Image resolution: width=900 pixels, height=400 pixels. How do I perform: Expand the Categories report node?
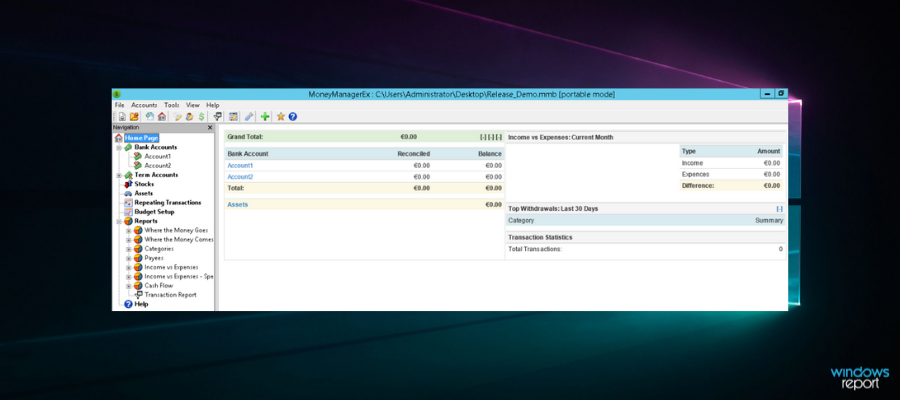coord(129,249)
